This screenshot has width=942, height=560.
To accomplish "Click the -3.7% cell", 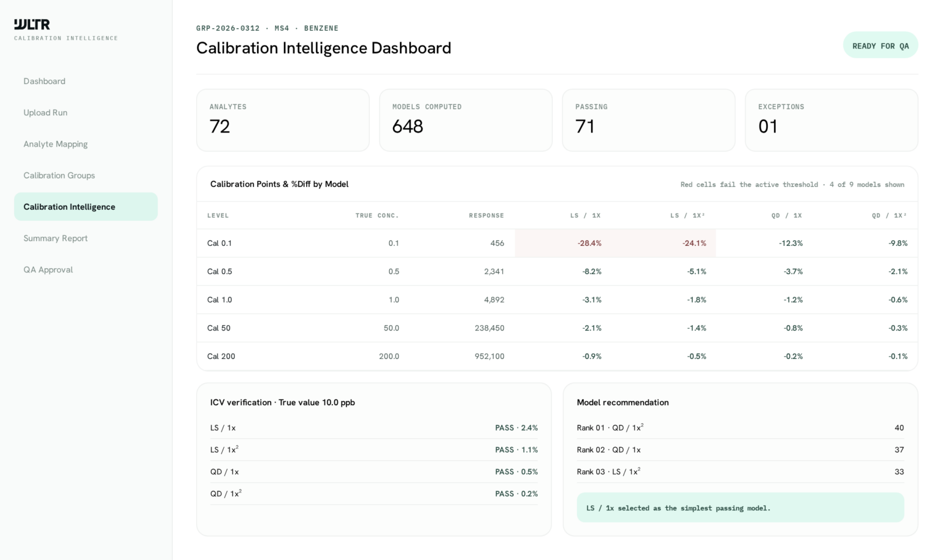I will (793, 271).
